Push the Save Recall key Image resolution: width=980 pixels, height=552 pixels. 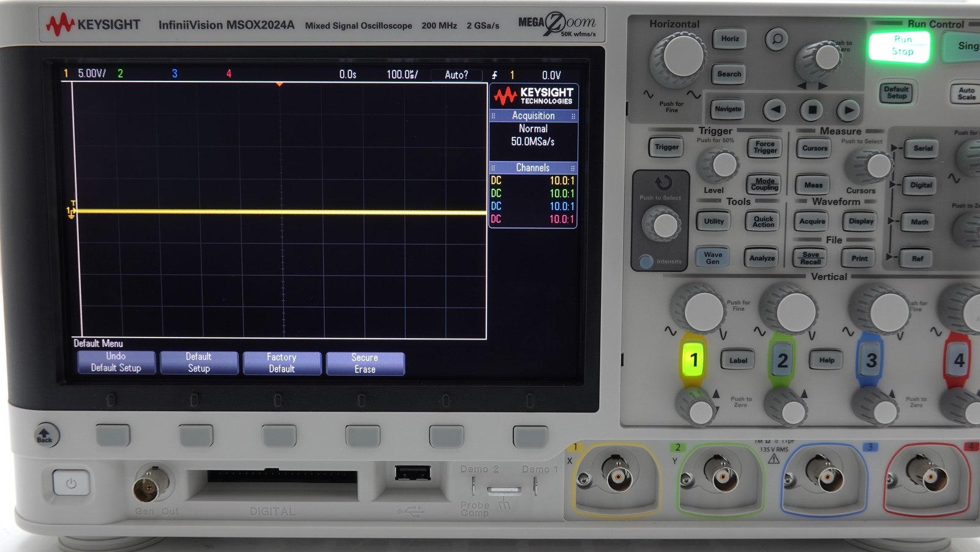(810, 259)
